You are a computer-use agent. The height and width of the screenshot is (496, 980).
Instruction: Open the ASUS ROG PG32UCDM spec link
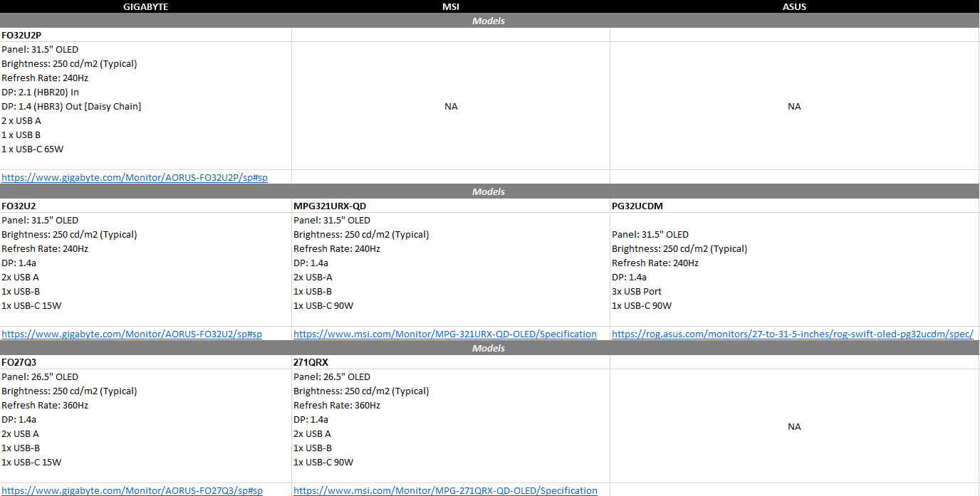(x=792, y=334)
